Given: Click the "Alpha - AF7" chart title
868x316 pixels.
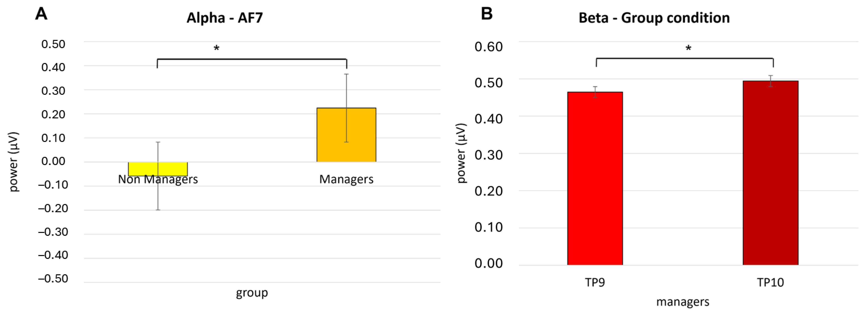Looking at the screenshot, I should pos(224,18).
